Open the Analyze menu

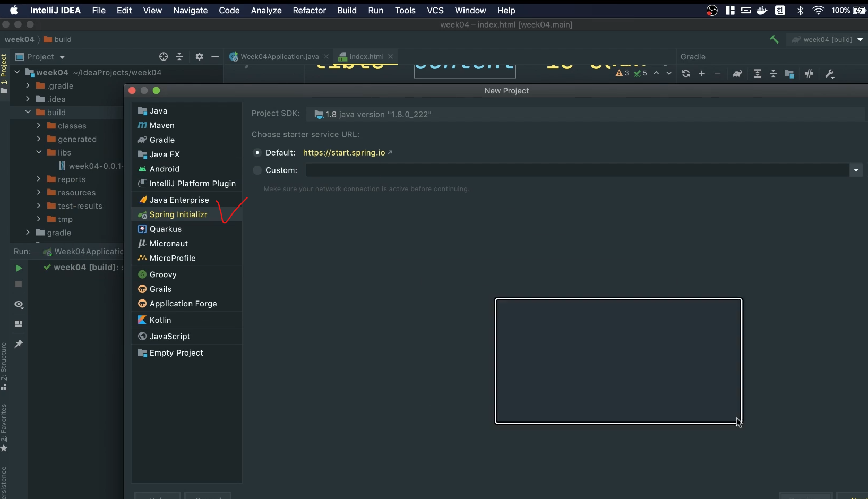(x=267, y=11)
